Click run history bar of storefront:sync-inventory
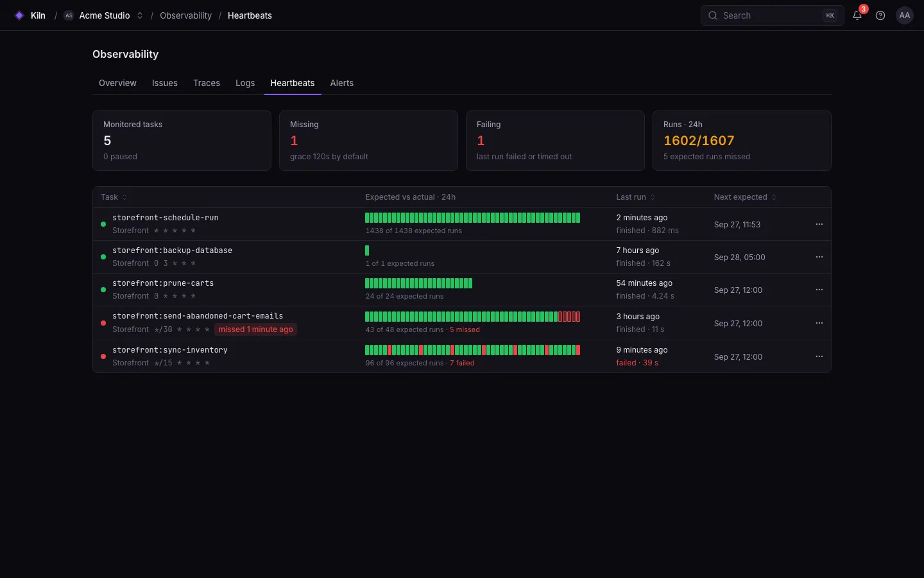The image size is (924, 578). 473,350
